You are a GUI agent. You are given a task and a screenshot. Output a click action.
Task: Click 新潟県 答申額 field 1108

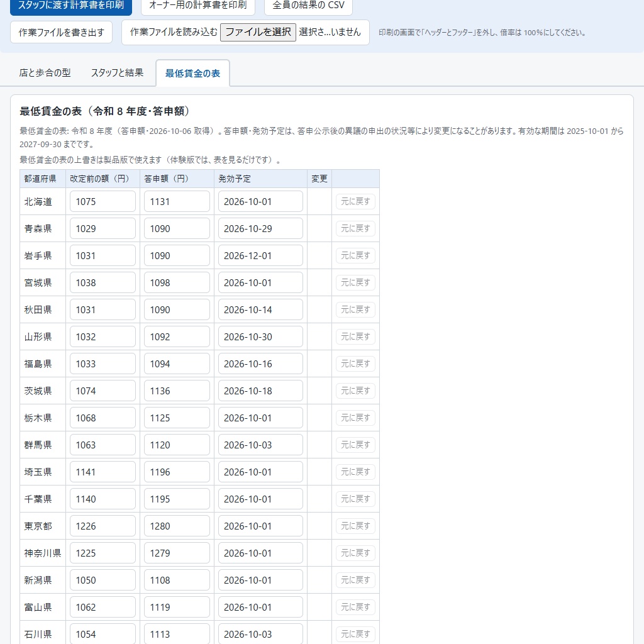tap(177, 580)
